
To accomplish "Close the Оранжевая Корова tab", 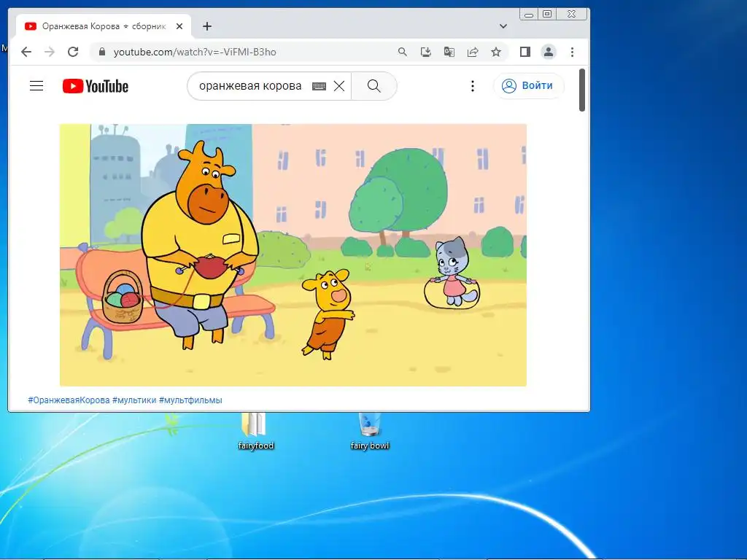I will tap(179, 26).
